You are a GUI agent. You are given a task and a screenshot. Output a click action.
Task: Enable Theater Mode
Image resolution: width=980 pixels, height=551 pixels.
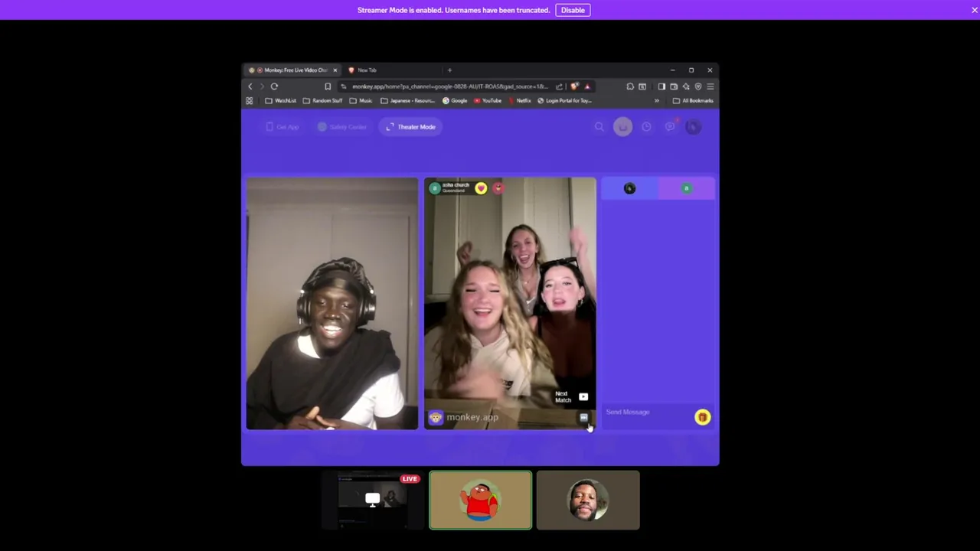click(410, 127)
